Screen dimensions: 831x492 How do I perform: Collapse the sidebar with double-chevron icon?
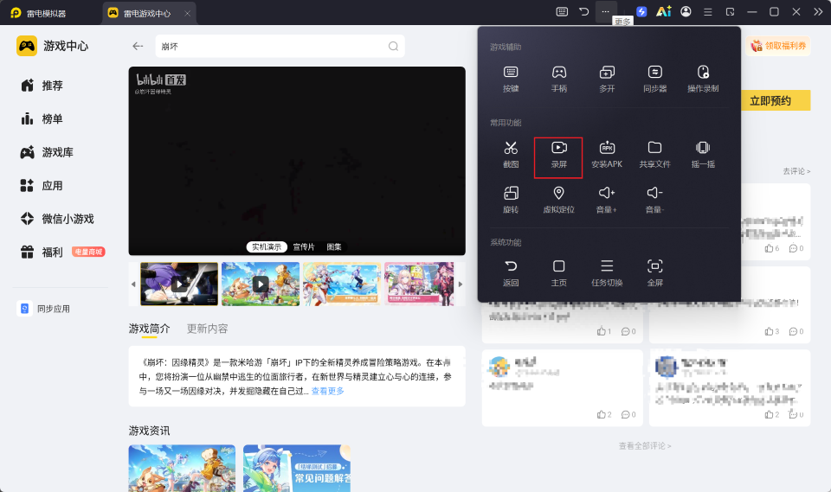[x=818, y=12]
